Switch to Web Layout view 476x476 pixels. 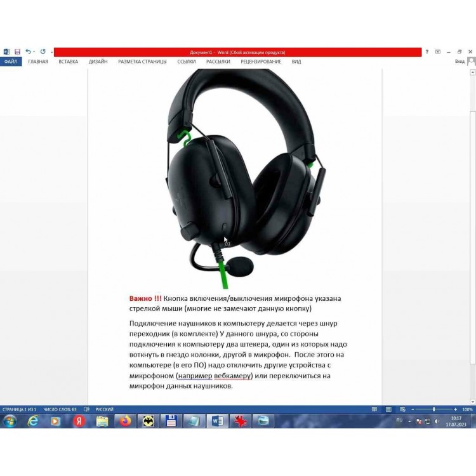point(402,409)
